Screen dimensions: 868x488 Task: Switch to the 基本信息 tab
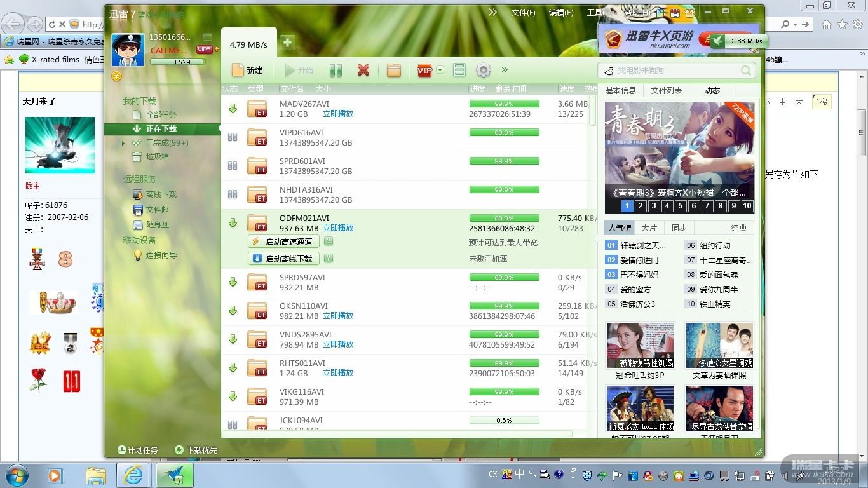pos(621,91)
